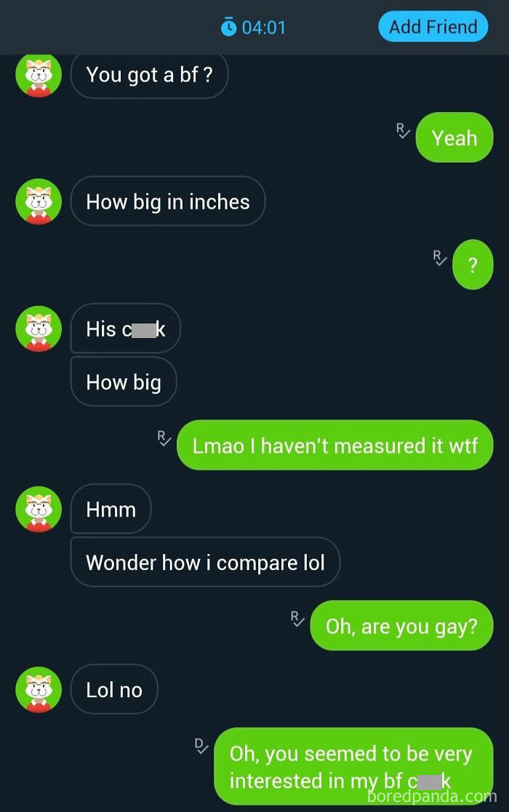Open avatar beside "How big in inches"
509x812 pixels.
(x=39, y=201)
